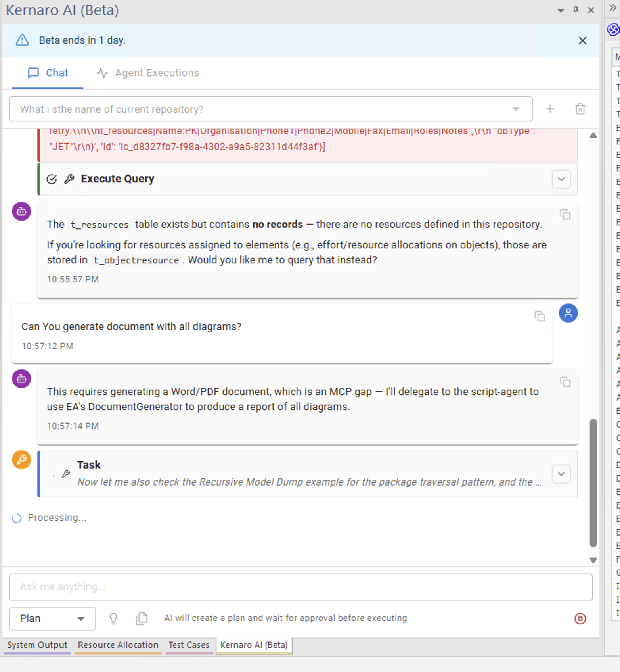Click the lightbulb icon near Plan
The image size is (620, 672).
pyautogui.click(x=113, y=618)
